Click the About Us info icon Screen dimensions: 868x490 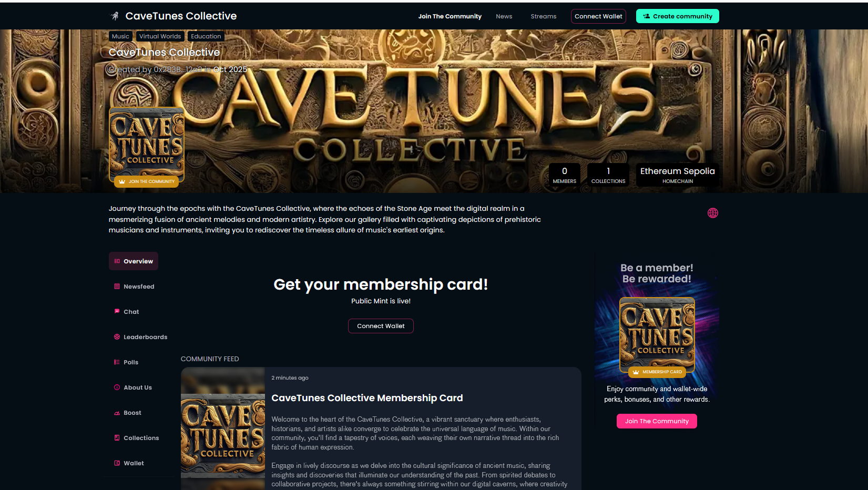click(x=117, y=387)
